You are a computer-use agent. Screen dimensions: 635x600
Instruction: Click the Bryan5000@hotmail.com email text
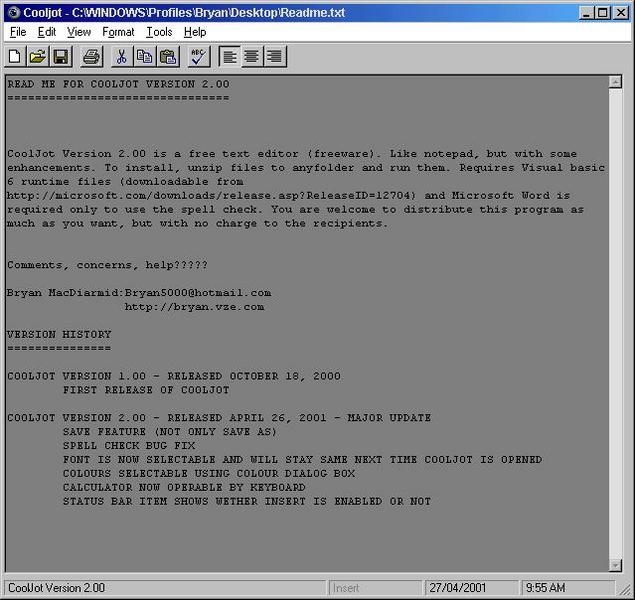pyautogui.click(x=198, y=293)
